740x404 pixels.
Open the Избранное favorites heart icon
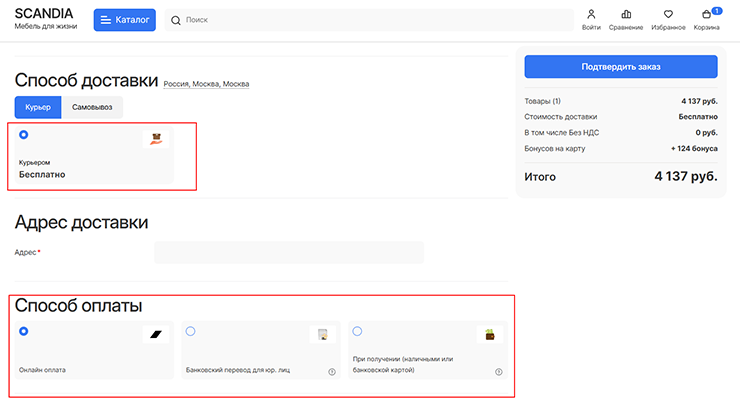[x=668, y=15]
